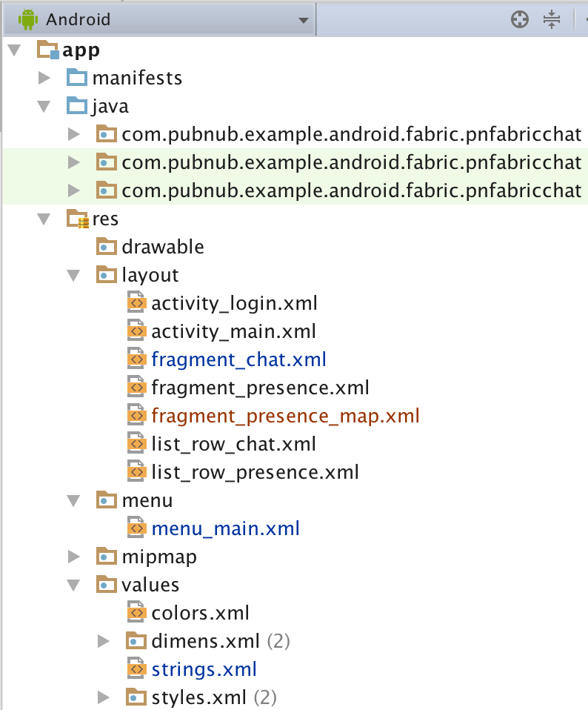The height and width of the screenshot is (710, 588).
Task: Expand the dimens.xml group
Action: pyautogui.click(x=104, y=640)
